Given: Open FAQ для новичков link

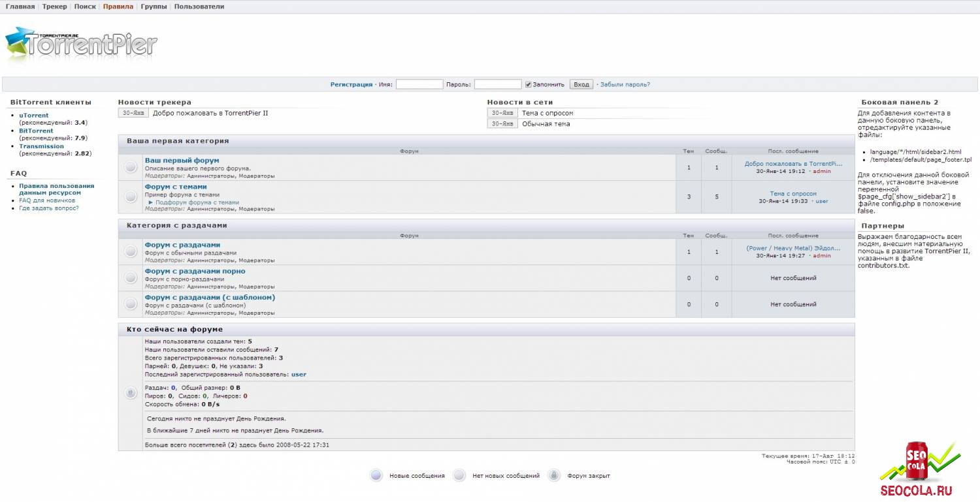Looking at the screenshot, I should [x=47, y=200].
